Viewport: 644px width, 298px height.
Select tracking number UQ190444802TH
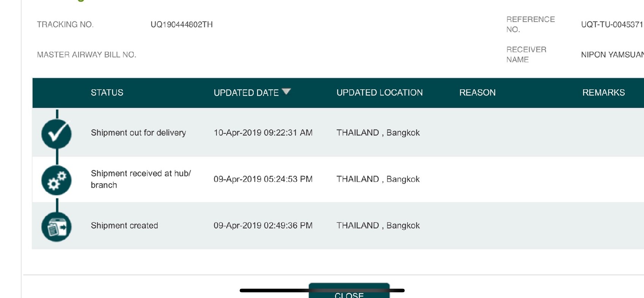tap(182, 25)
